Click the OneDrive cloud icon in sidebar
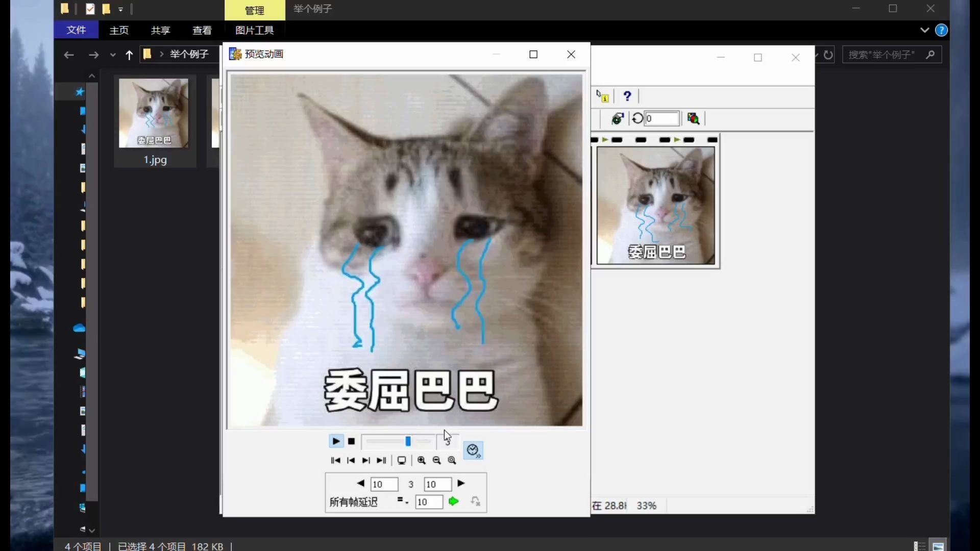This screenshot has width=980, height=551. coord(79,328)
